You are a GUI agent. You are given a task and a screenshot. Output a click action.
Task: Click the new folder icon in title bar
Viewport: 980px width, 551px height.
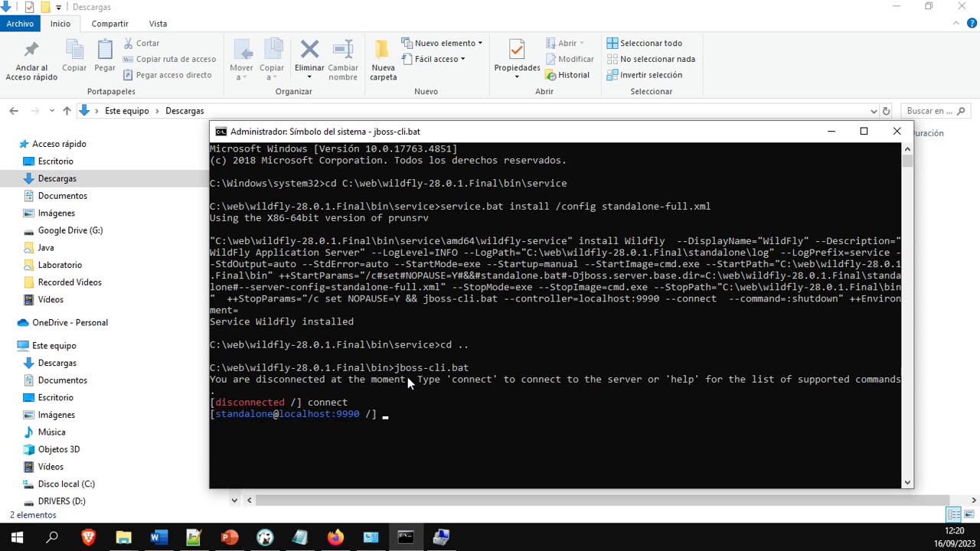tap(45, 7)
